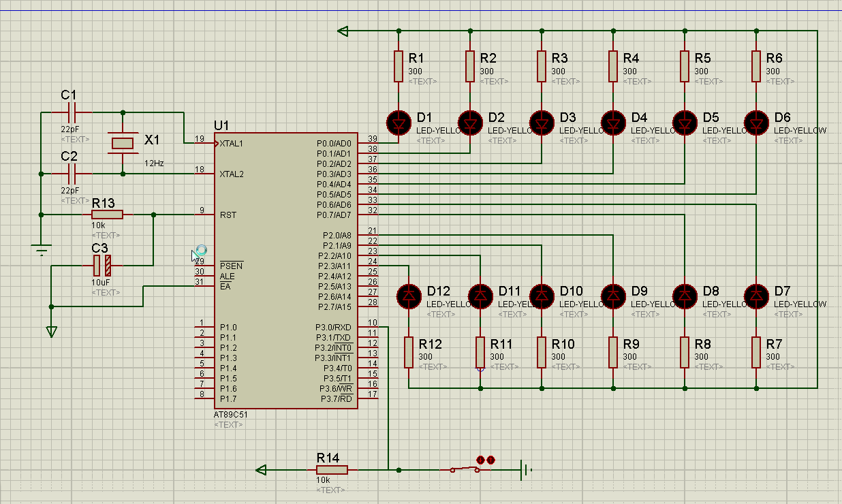The image size is (842, 504).
Task: Select the D6 yellow LED symbol
Action: pos(756,123)
